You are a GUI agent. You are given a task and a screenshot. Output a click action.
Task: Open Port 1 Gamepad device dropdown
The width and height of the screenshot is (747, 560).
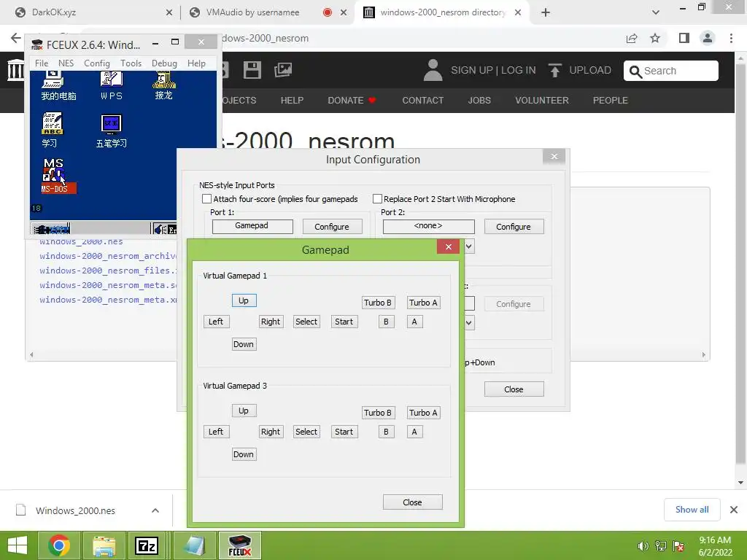pos(252,226)
